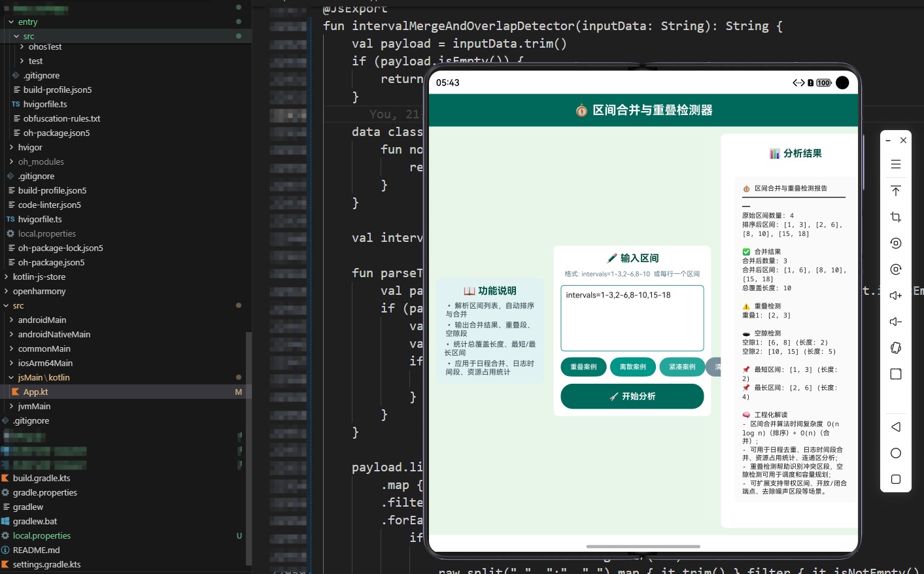Tap the 重叠案例 sample button

click(583, 367)
